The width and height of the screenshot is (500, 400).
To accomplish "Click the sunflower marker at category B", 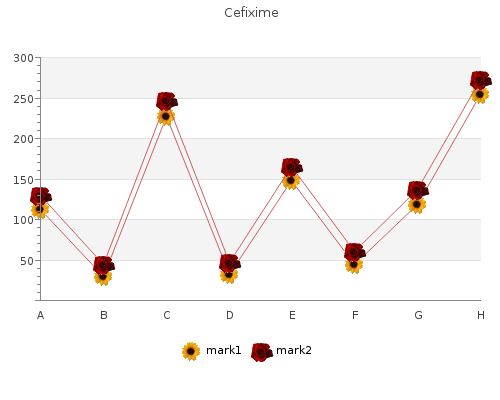I will coord(103,276).
